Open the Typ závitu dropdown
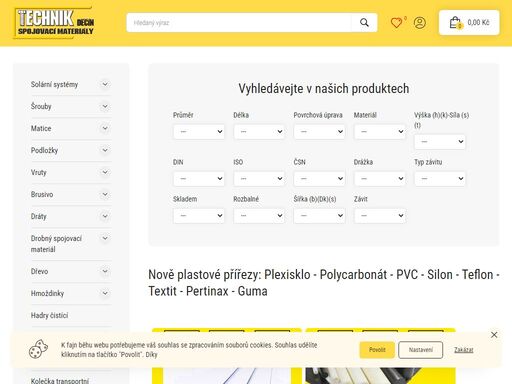 [x=440, y=179]
